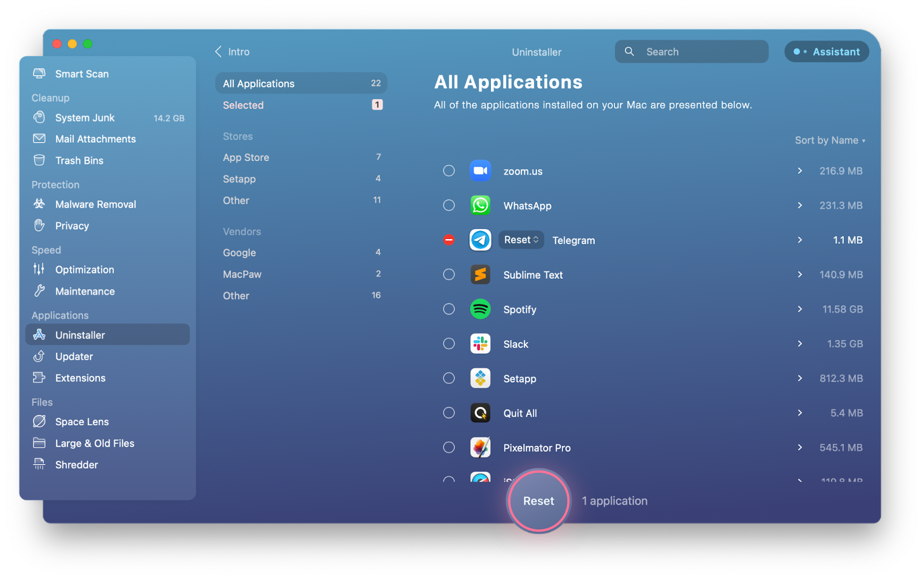Show the Selected applications list
Screen dimensions: 924x580
[x=243, y=105]
